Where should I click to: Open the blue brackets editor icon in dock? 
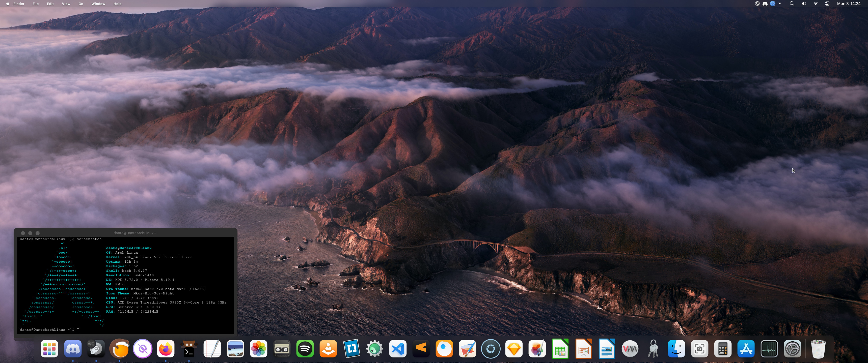(x=351, y=349)
